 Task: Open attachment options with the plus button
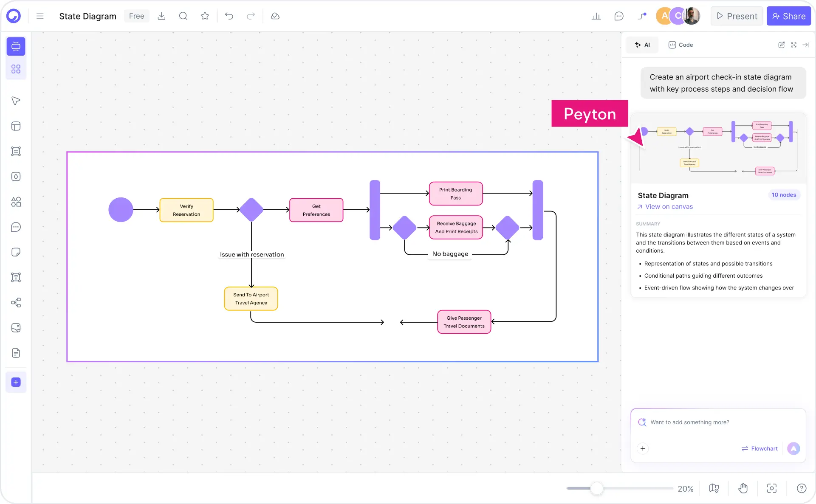(643, 448)
